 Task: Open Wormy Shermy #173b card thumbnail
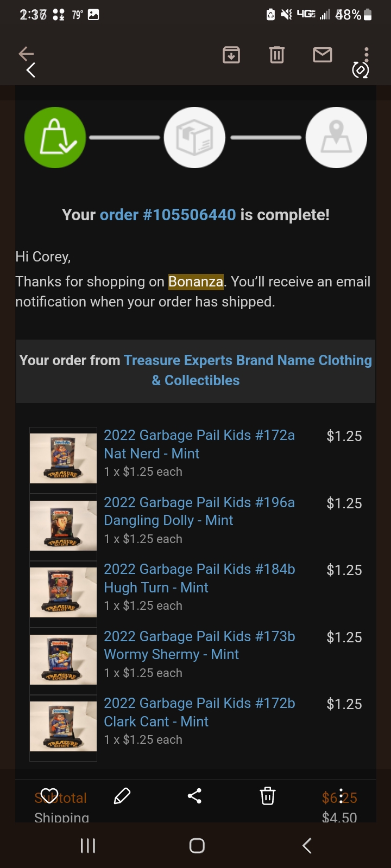click(x=63, y=660)
